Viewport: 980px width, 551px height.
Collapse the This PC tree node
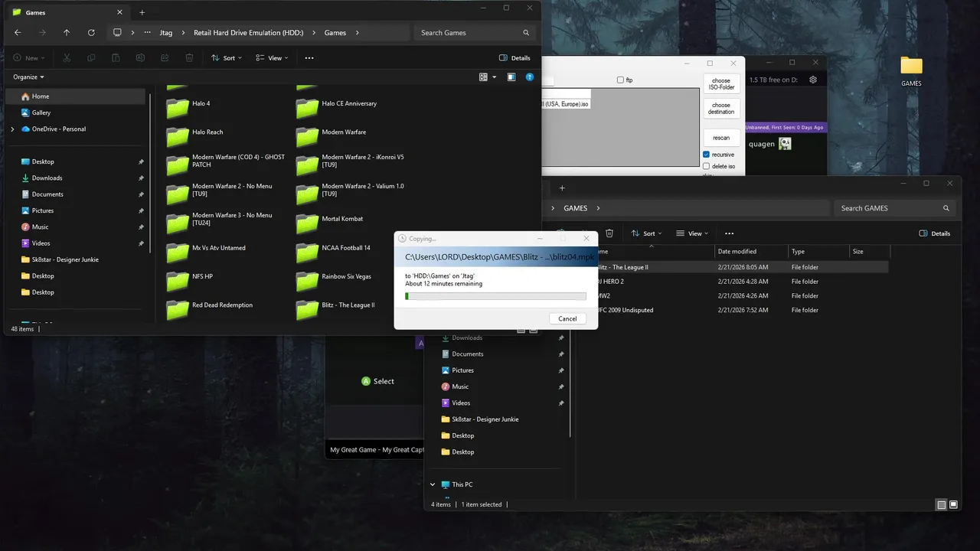click(x=433, y=484)
